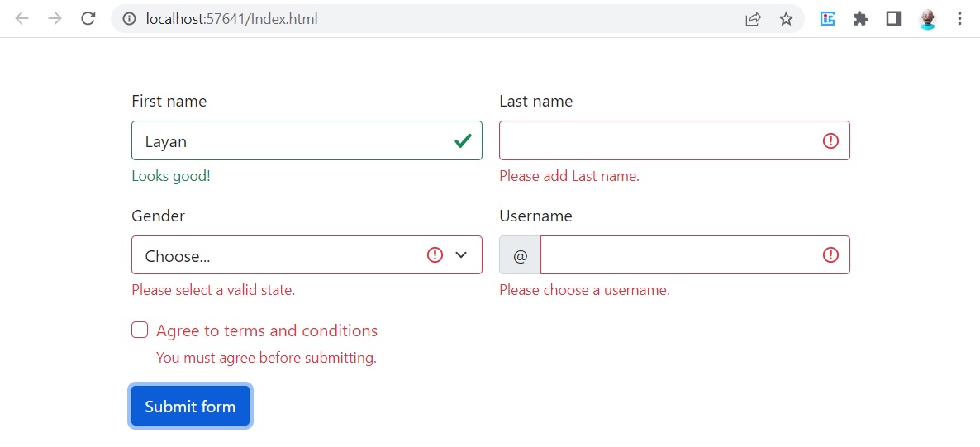Click the Submit form button
Image resolution: width=980 pixels, height=447 pixels.
191,407
